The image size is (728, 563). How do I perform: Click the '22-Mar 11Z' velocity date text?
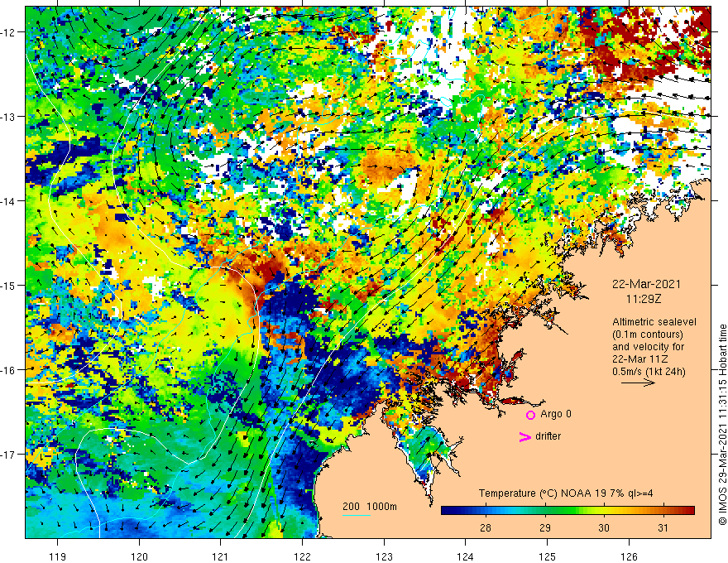pyautogui.click(x=640, y=359)
